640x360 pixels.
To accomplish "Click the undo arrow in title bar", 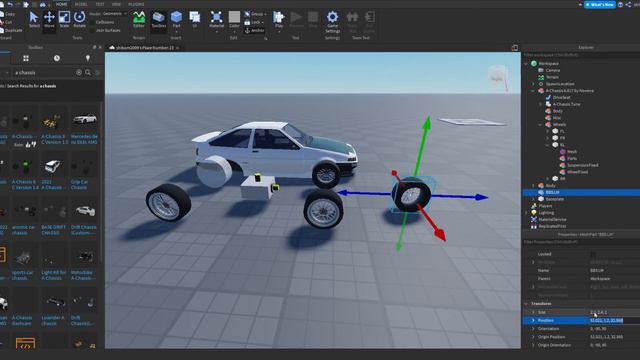I will pos(10,4).
